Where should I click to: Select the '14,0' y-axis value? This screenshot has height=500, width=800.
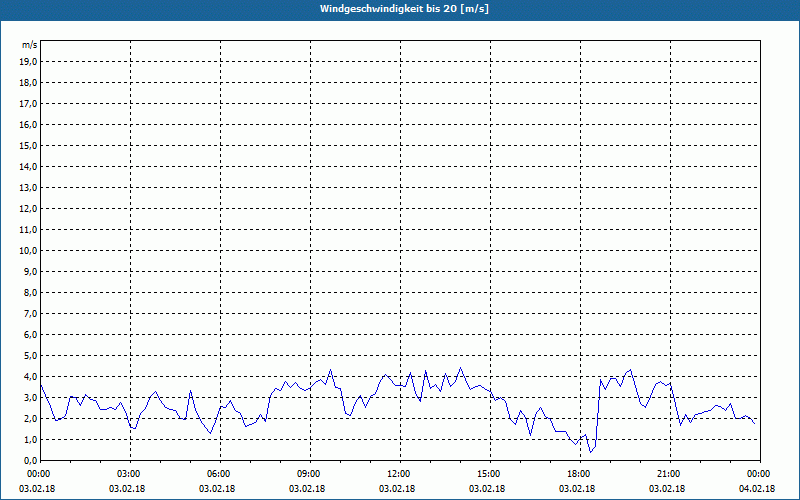tap(29, 166)
